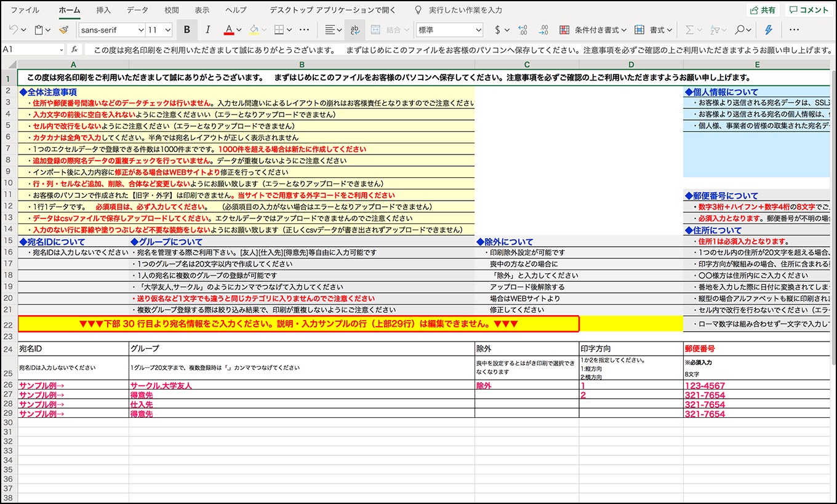Toggle Italic formatting
This screenshot has height=504, width=837.
coord(207,30)
